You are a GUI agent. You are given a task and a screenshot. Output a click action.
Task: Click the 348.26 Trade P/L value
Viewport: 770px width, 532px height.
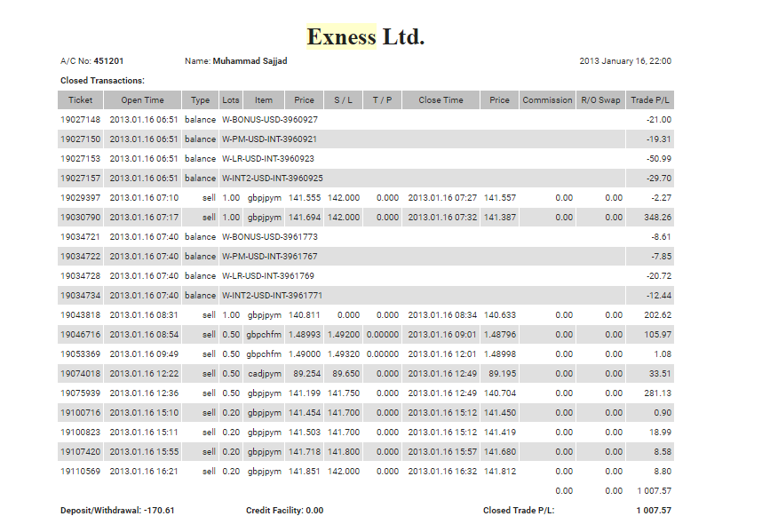[657, 217]
